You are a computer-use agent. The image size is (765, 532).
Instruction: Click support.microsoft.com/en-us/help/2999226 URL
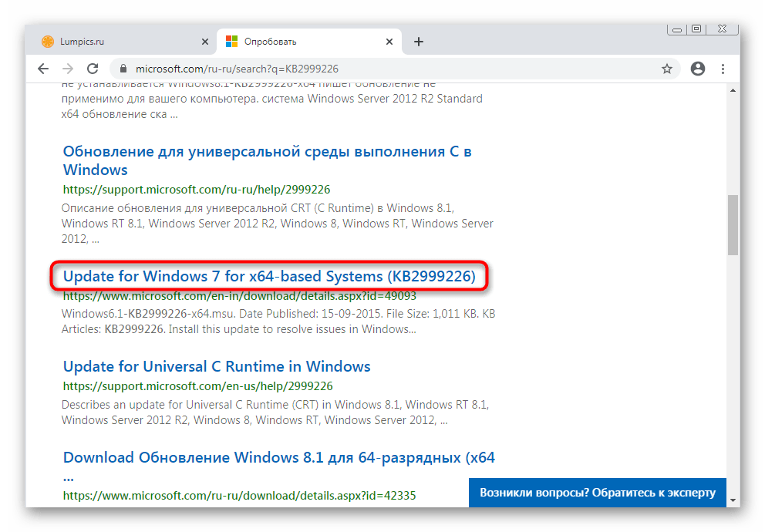click(197, 386)
